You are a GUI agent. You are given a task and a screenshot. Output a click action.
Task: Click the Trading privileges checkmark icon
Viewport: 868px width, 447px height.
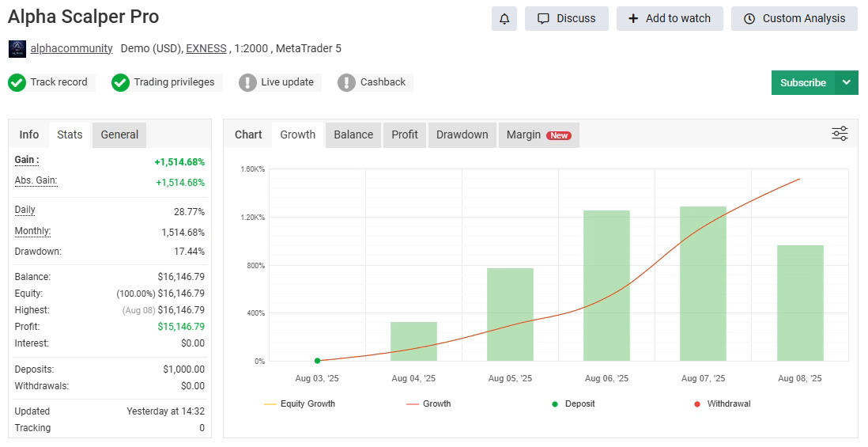pyautogui.click(x=120, y=82)
